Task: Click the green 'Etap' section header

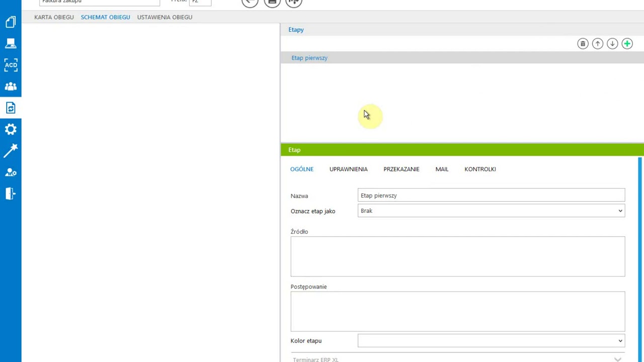Action: [462, 150]
